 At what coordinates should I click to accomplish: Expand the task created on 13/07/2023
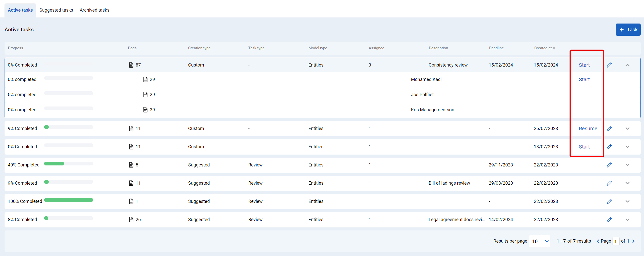[x=628, y=147]
